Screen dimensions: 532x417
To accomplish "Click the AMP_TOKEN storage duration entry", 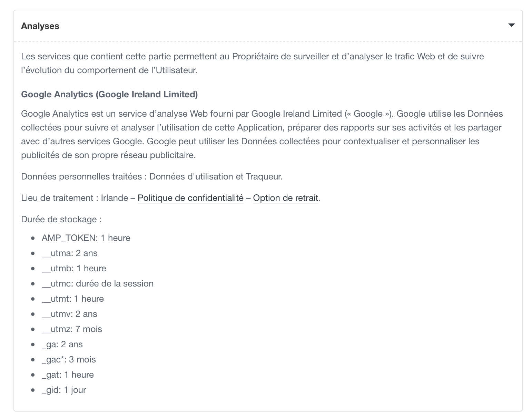I will point(86,238).
